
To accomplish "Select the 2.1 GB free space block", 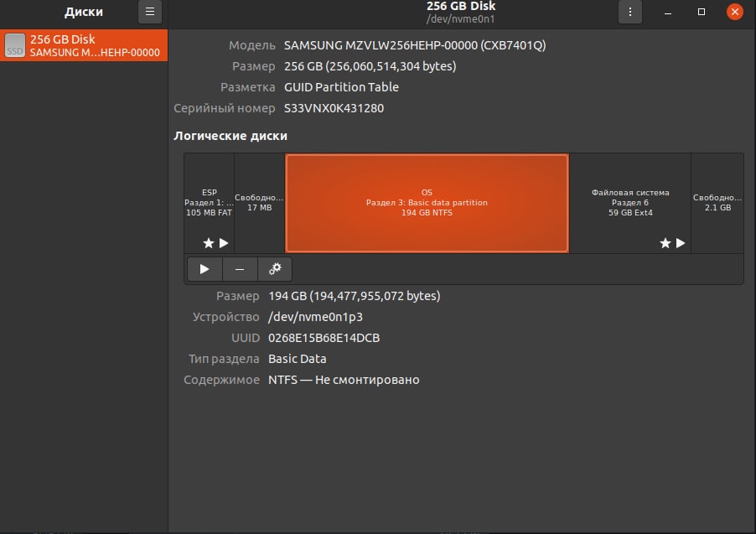I will pyautogui.click(x=717, y=203).
